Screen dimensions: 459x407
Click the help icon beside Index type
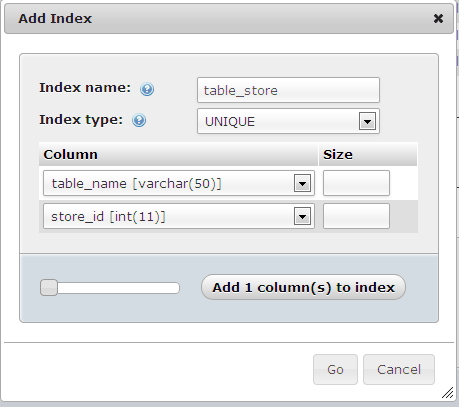tap(139, 120)
